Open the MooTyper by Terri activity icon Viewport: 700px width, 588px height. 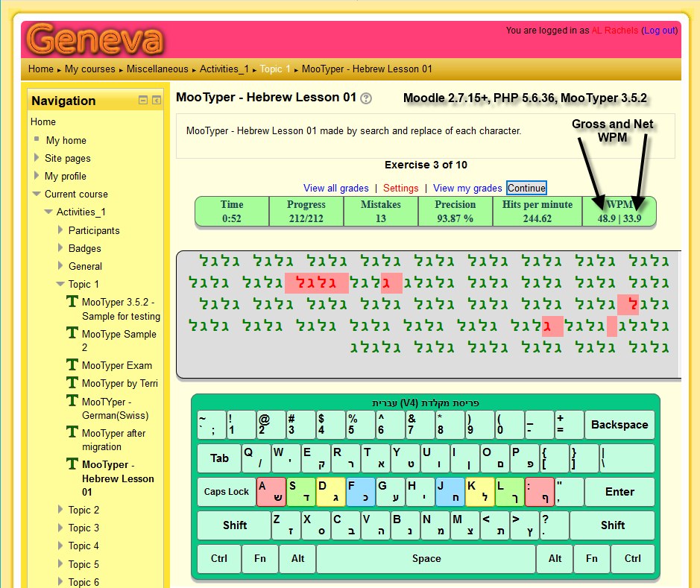pyautogui.click(x=72, y=382)
